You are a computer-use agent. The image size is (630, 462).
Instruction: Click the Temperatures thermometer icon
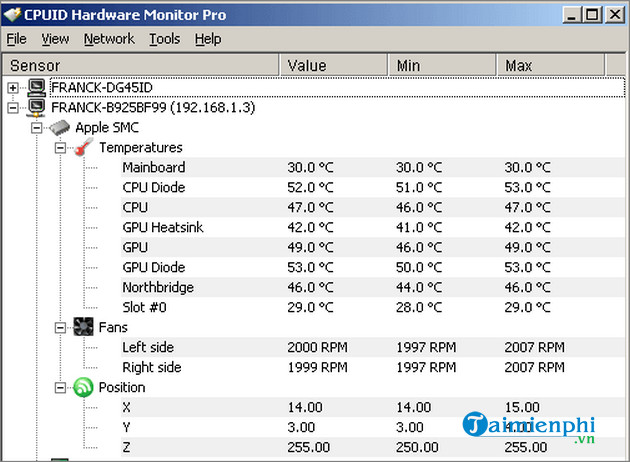click(x=84, y=147)
